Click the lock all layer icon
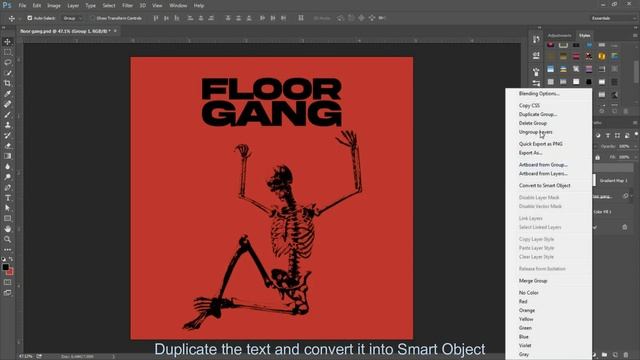 [598, 157]
